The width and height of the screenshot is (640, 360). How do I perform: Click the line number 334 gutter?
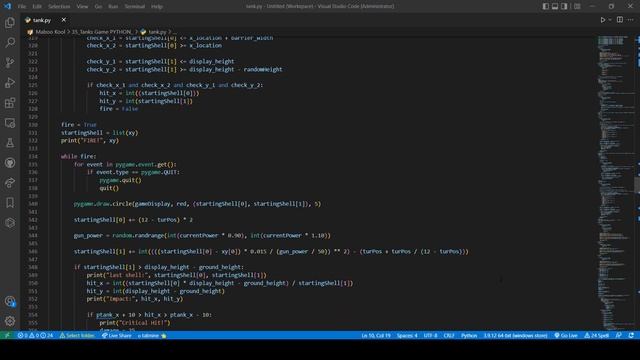33,156
